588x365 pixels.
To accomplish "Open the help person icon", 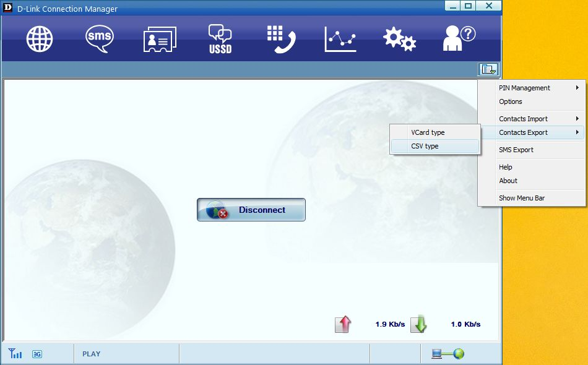I will click(x=459, y=38).
